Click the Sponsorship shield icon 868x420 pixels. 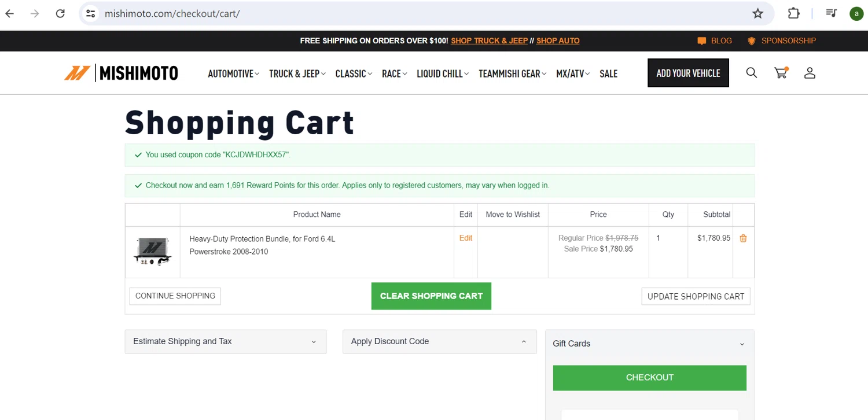[x=752, y=41]
